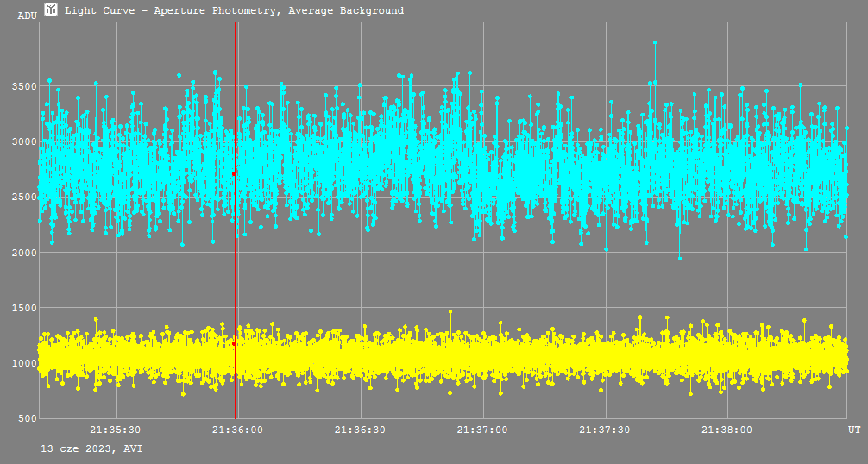Click the ADU axis unit label
The height and width of the screenshot is (464, 868).
coord(27,16)
